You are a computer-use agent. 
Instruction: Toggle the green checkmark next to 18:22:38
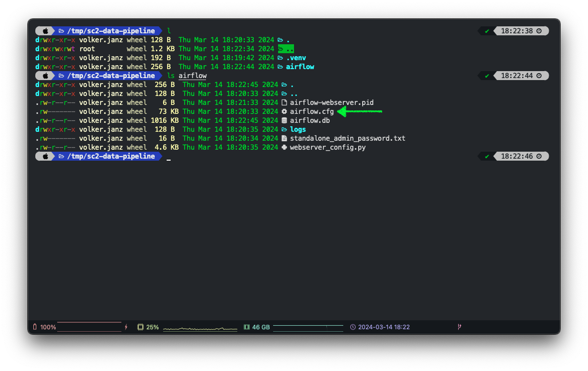click(487, 31)
